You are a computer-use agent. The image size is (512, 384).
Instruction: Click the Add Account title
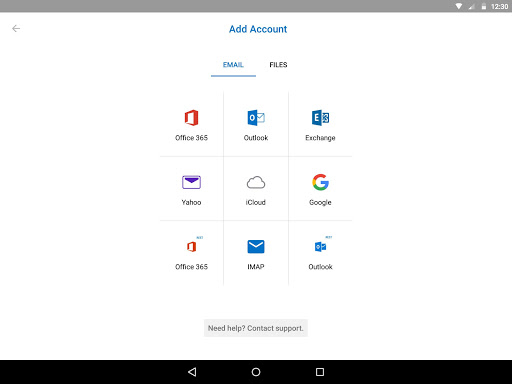(258, 29)
